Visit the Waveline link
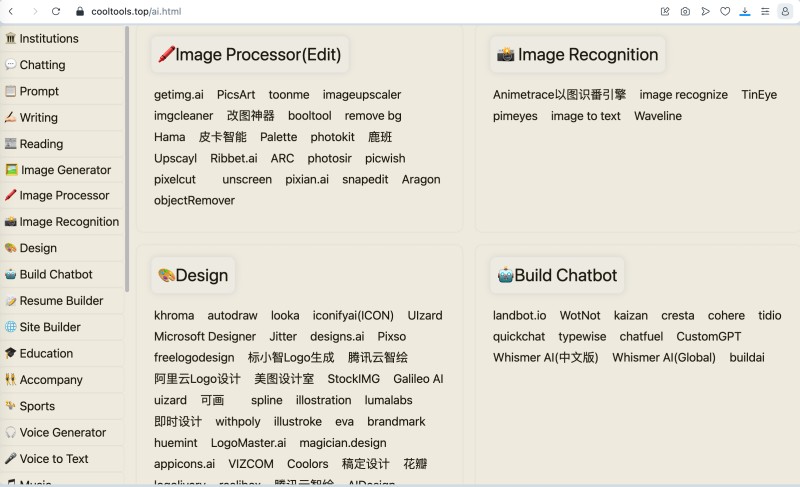 click(658, 116)
